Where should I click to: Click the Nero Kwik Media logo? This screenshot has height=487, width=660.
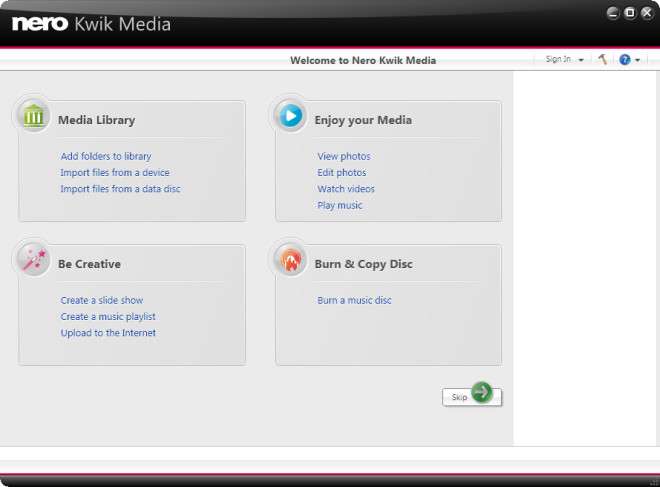(x=91, y=24)
